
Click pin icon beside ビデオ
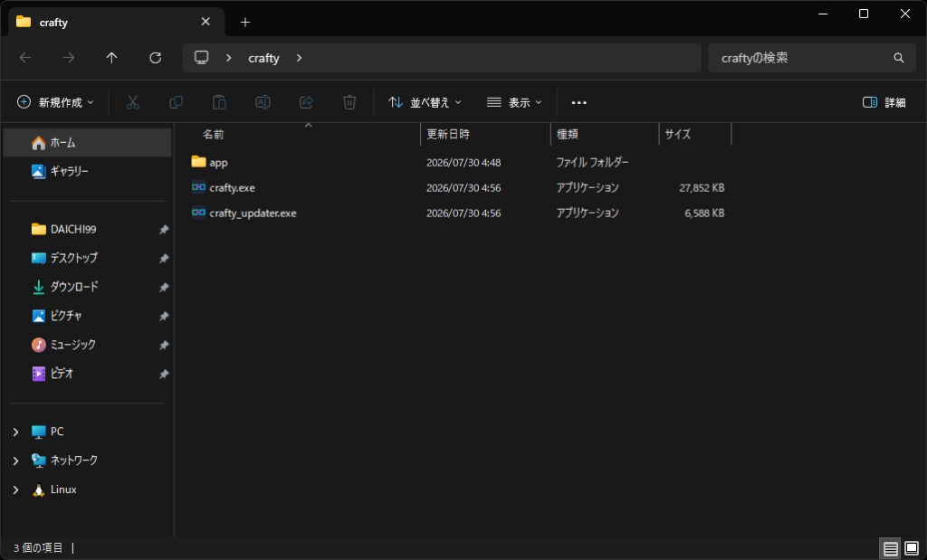pyautogui.click(x=164, y=374)
